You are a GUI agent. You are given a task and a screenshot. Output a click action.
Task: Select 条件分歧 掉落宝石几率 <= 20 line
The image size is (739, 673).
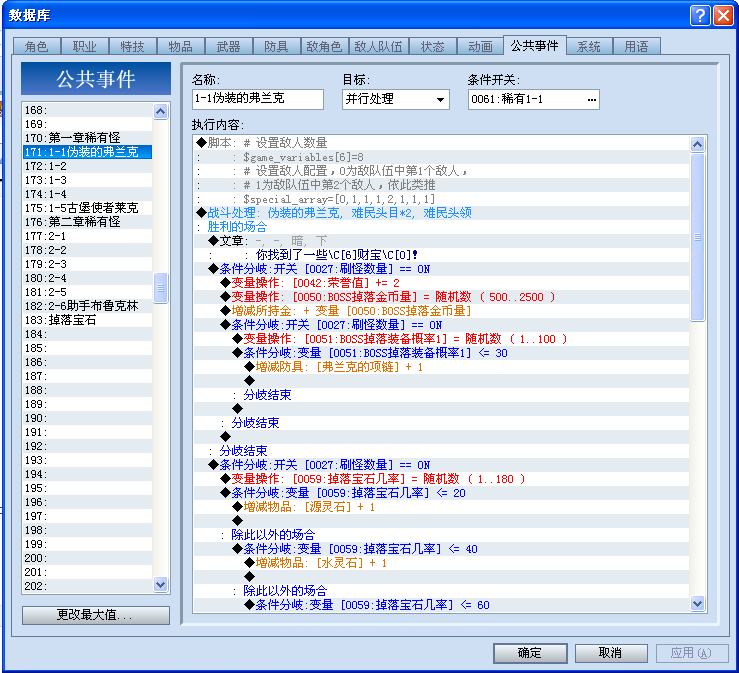[x=442, y=493]
